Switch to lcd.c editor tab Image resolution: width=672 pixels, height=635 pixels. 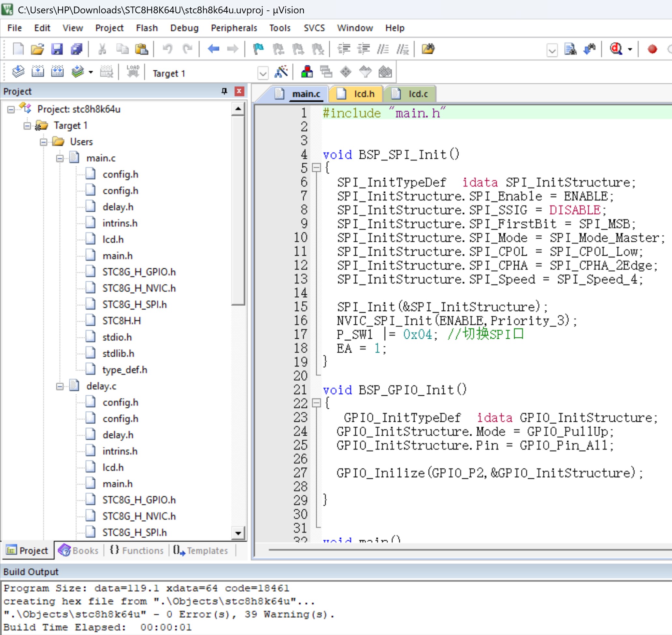[410, 94]
